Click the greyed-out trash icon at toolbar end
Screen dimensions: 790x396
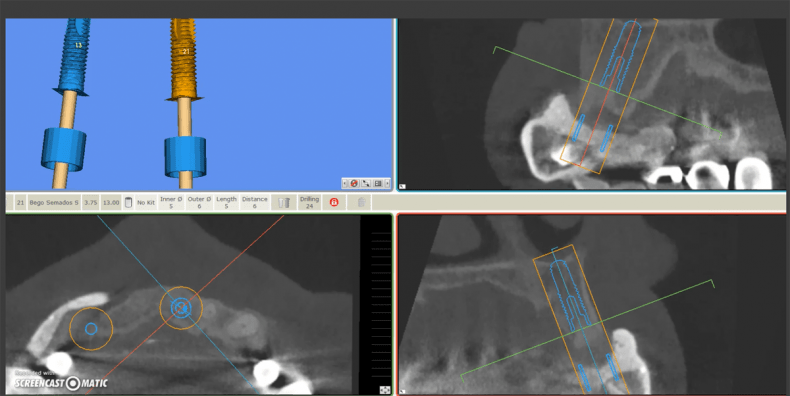(361, 203)
